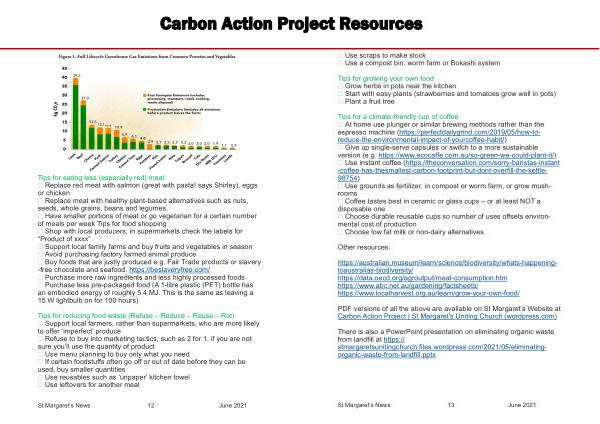The height and width of the screenshot is (424, 600).
Task: Click heading 'Tips for eating less (especially red) meat'
Action: [x=101, y=178]
